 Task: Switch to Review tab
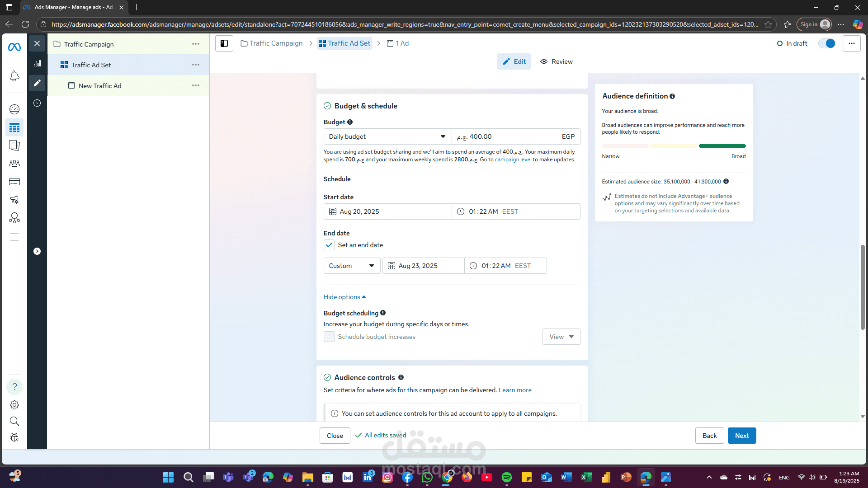[x=557, y=61]
